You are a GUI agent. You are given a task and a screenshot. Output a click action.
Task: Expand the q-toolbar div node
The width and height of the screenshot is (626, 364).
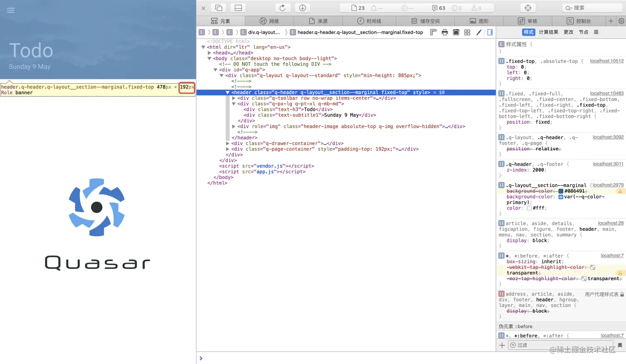234,98
